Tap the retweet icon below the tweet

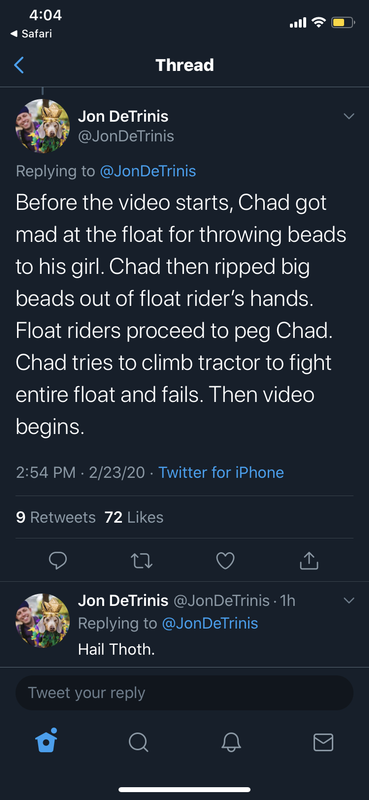click(x=141, y=561)
